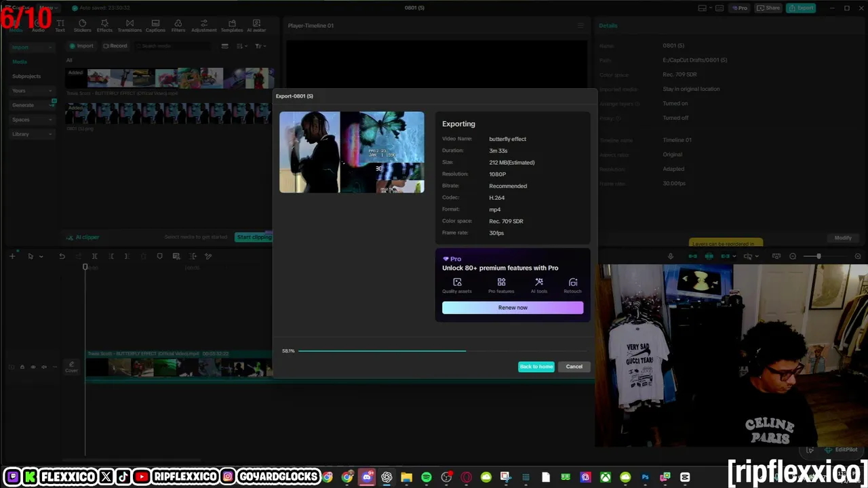Click the timeline playhead marker
Screen dimensions: 868x488
[x=85, y=268]
